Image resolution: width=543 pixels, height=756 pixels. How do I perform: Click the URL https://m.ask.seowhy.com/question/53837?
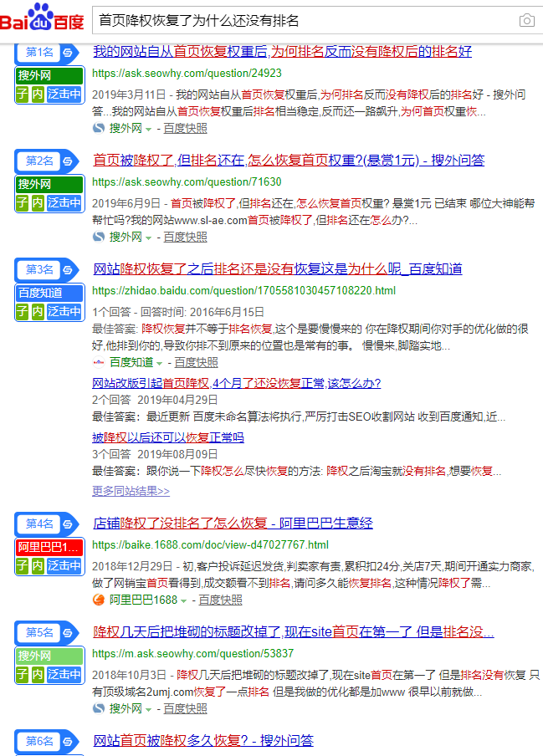tap(193, 653)
